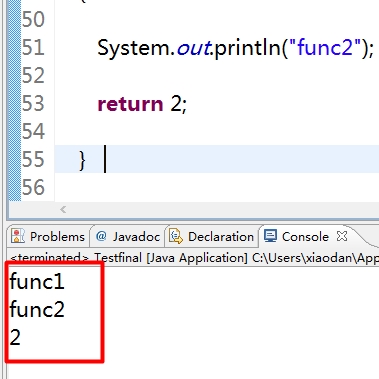Click the editor horizontal scroll left arrow

[63, 209]
